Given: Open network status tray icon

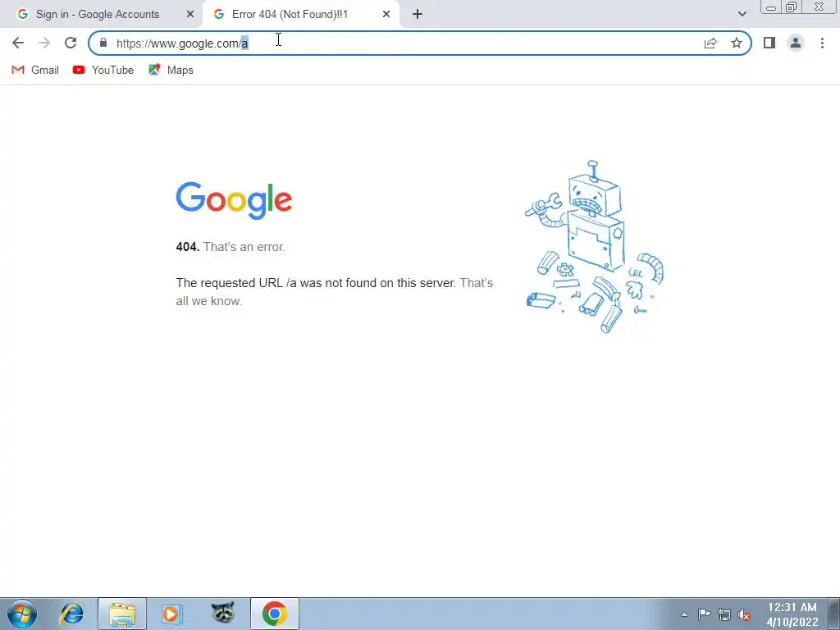Looking at the screenshot, I should point(724,614).
